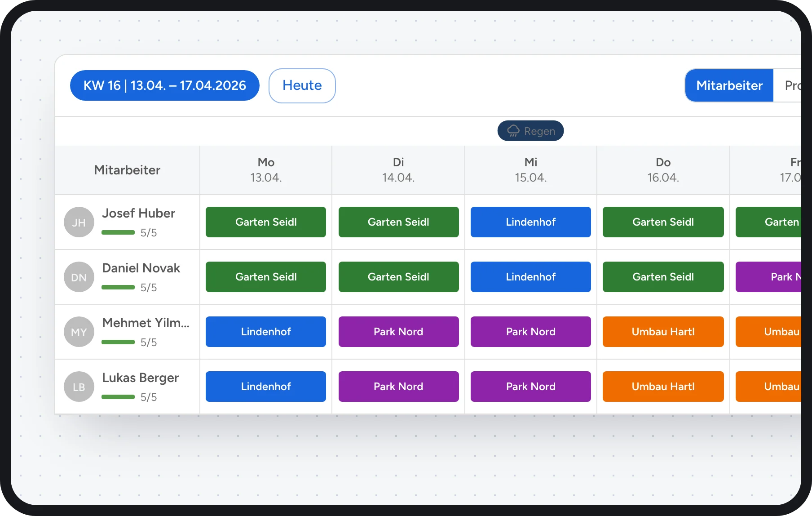812x516 pixels.
Task: Open Lukas Berger's Wednesday Park Nord assignment
Action: tap(531, 387)
